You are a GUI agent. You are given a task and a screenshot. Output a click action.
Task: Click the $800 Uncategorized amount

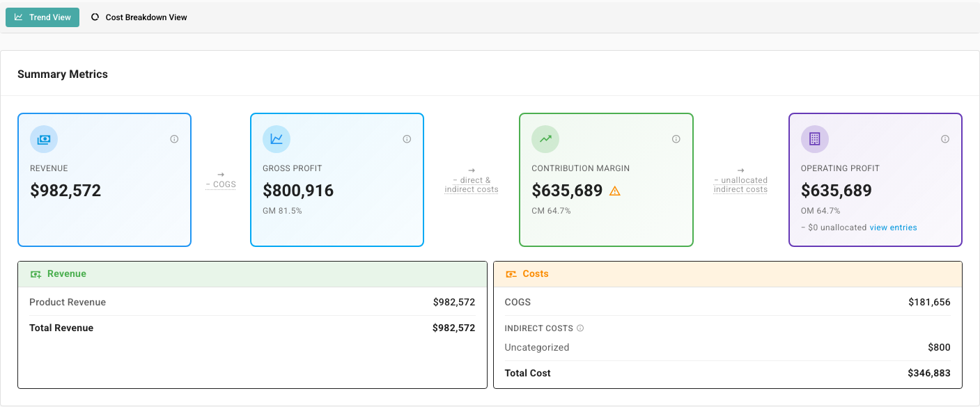pos(939,347)
